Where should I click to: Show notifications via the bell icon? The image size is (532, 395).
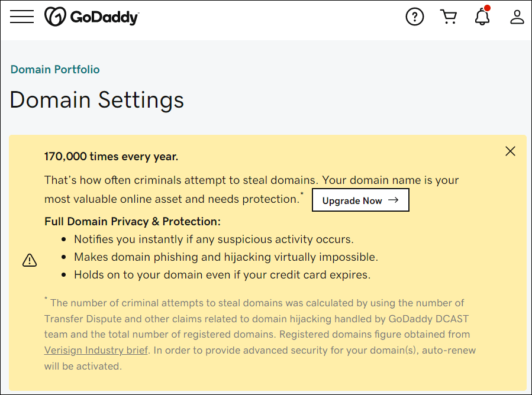pyautogui.click(x=482, y=17)
